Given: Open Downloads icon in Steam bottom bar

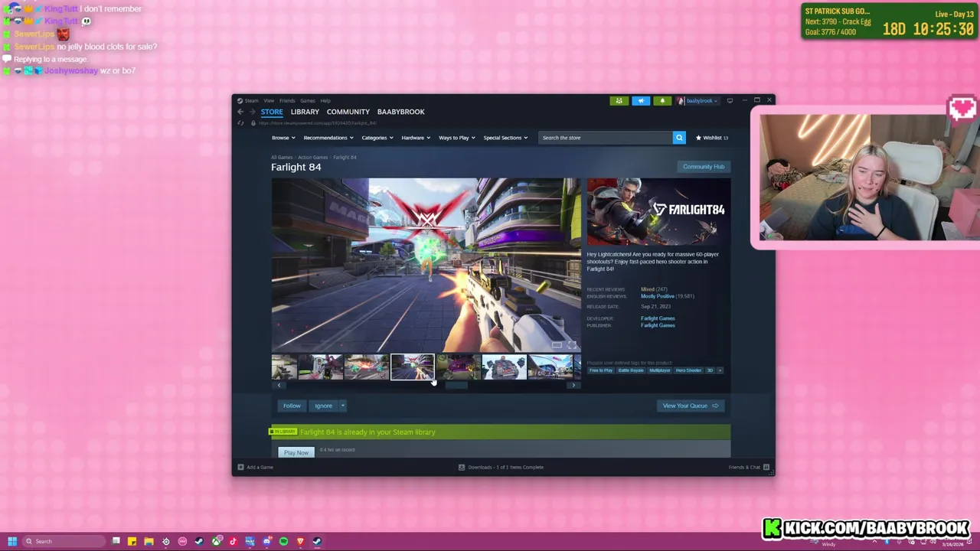Looking at the screenshot, I should pyautogui.click(x=462, y=467).
